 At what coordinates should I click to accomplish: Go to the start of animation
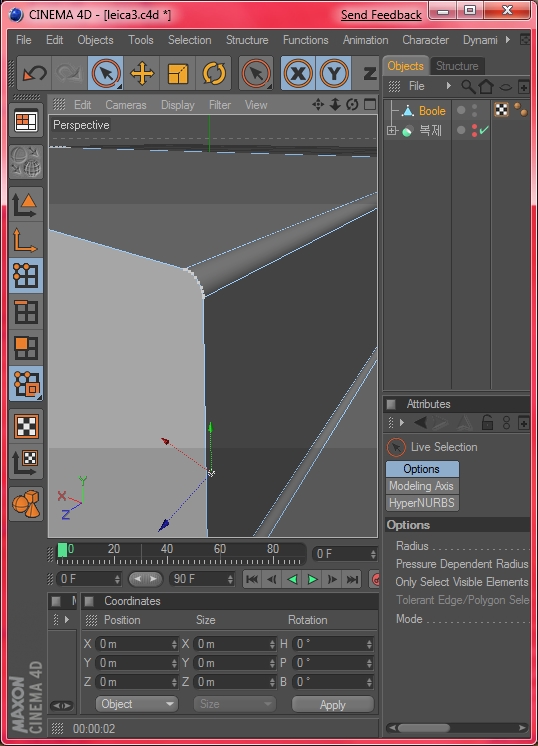252,579
